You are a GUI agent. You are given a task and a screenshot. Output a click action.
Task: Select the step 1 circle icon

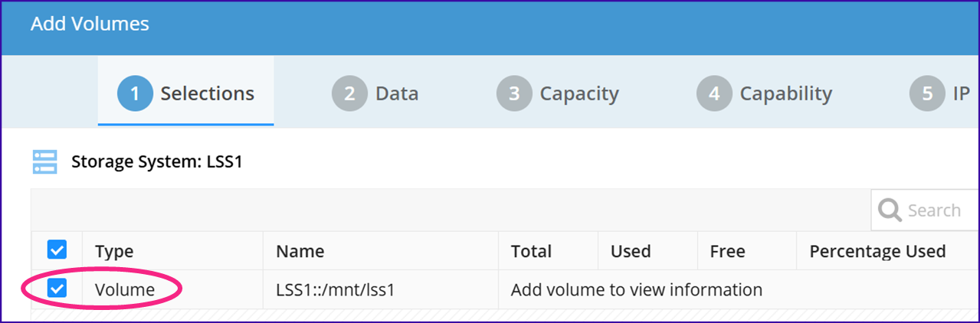[135, 93]
